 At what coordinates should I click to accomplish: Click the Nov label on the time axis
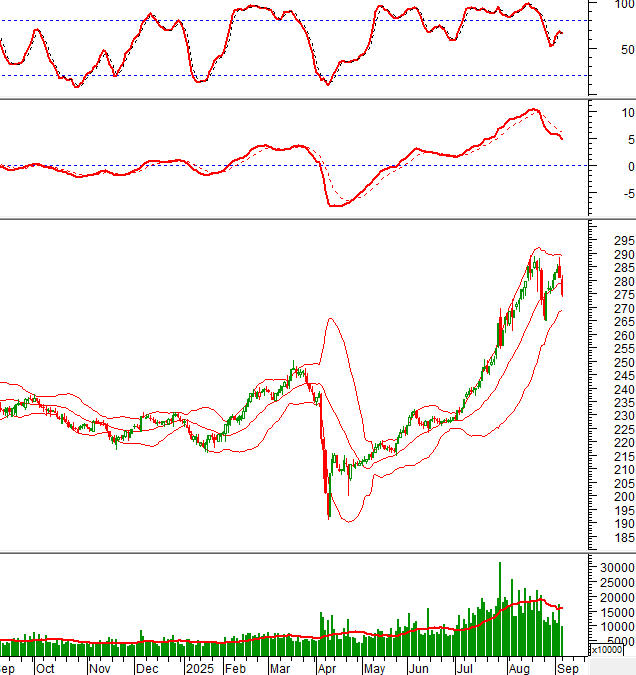[x=99, y=669]
